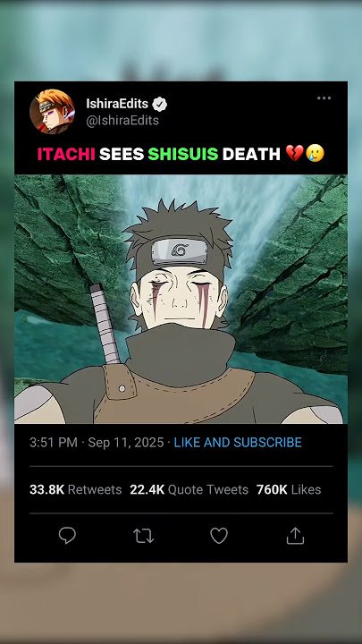Open the 33.8K Retweets list
This screenshot has width=362, height=644.
point(75,489)
